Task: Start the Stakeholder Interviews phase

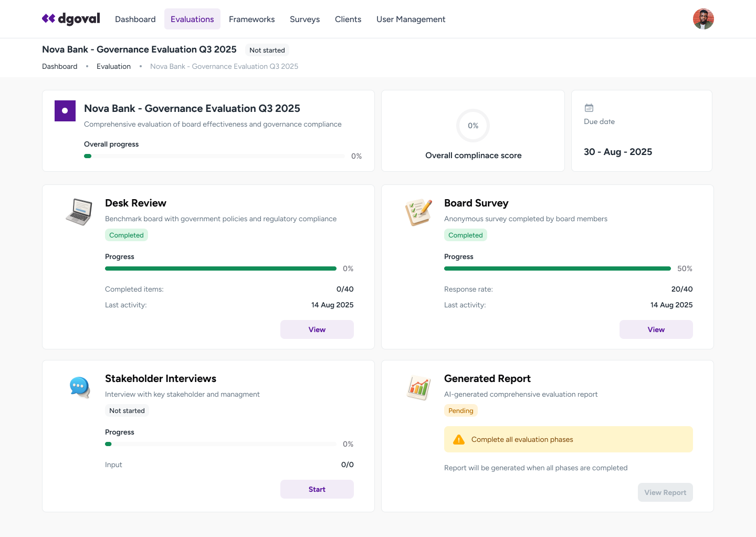Action: click(317, 489)
